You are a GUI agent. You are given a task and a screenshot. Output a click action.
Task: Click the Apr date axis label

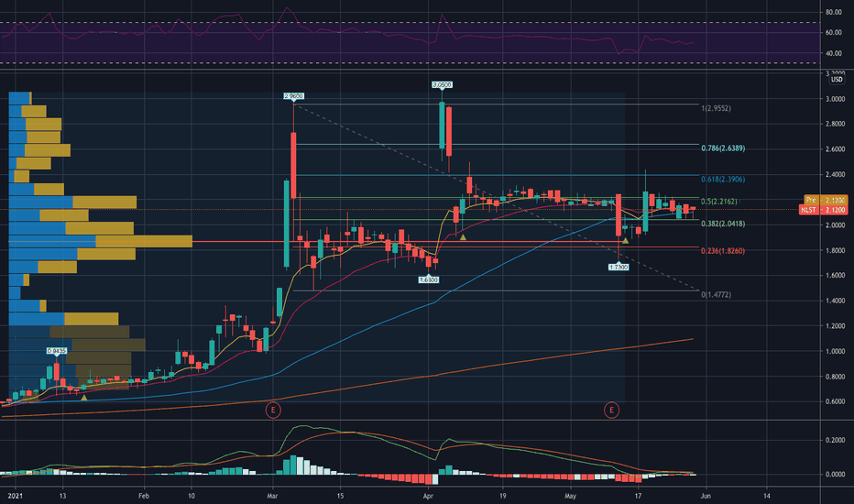point(428,496)
